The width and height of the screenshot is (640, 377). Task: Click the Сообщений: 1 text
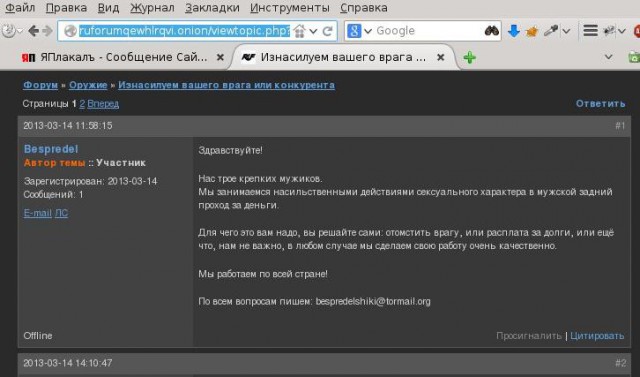[53, 195]
